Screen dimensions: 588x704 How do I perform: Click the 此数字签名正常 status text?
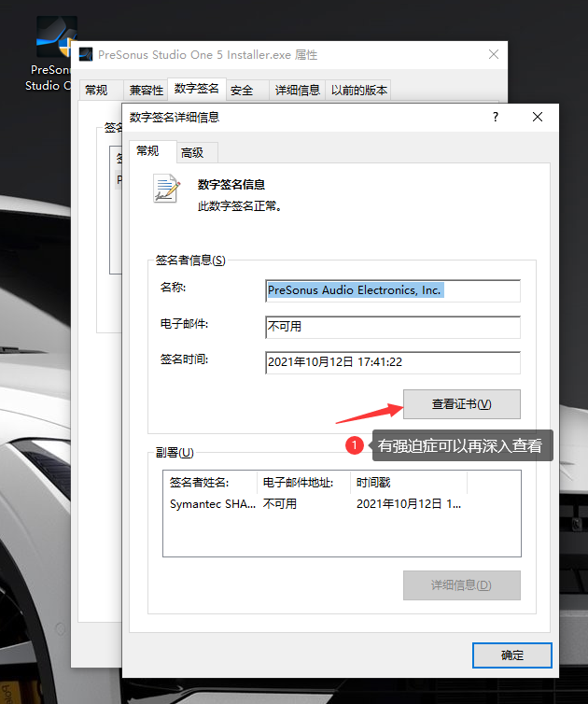tap(240, 206)
